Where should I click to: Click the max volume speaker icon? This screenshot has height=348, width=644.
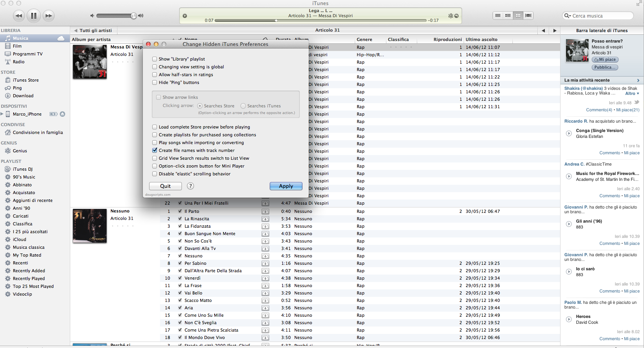point(141,16)
